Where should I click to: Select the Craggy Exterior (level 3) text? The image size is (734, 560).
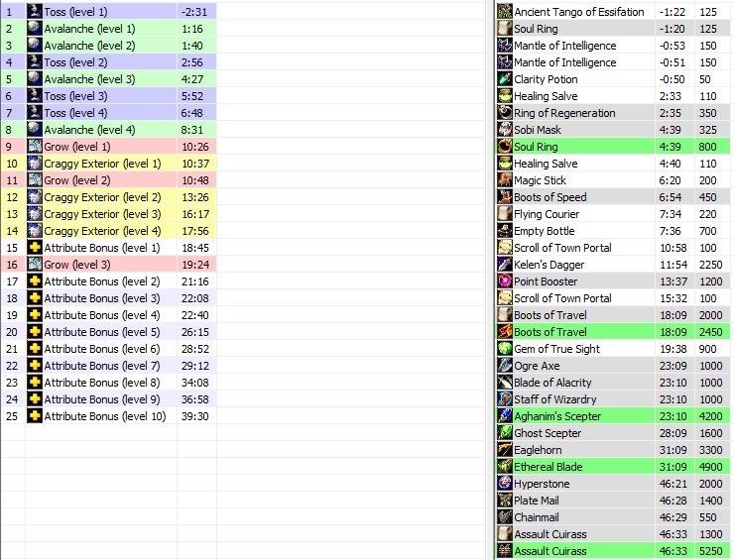102,214
